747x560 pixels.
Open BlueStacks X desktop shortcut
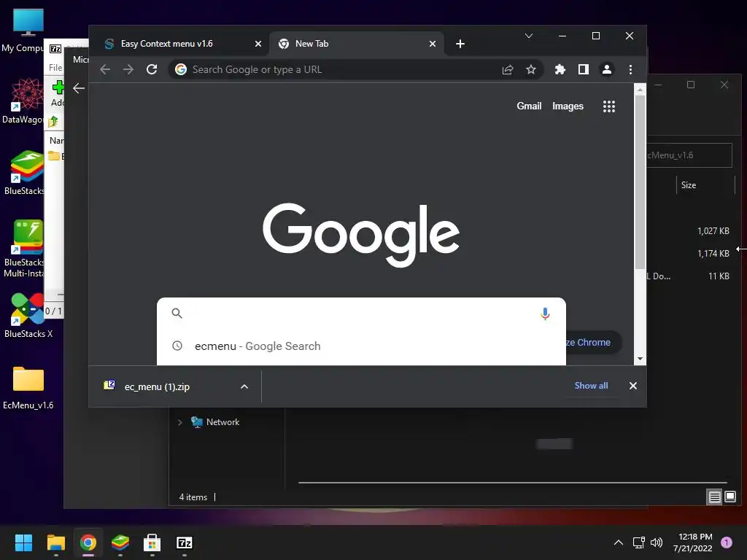28,315
